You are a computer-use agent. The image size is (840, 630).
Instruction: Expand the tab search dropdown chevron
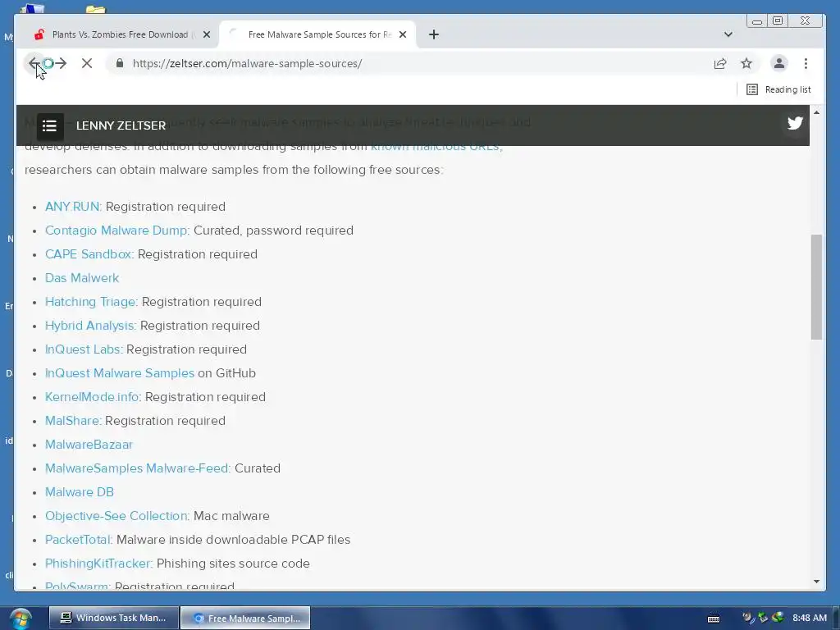728,34
